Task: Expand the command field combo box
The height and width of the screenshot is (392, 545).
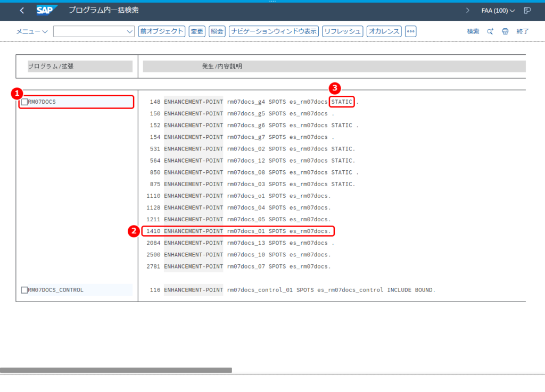Action: tap(130, 31)
